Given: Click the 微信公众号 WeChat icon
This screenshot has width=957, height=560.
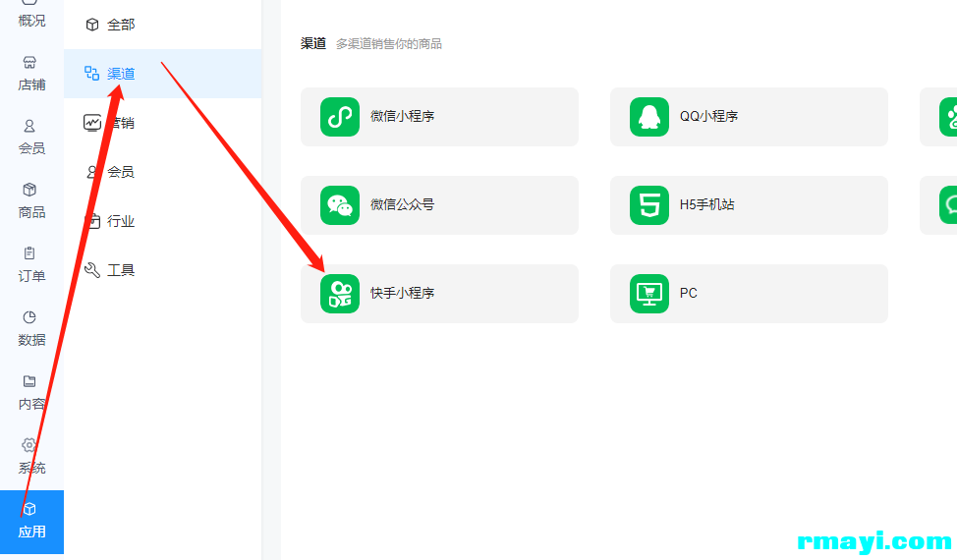Looking at the screenshot, I should tap(340, 205).
